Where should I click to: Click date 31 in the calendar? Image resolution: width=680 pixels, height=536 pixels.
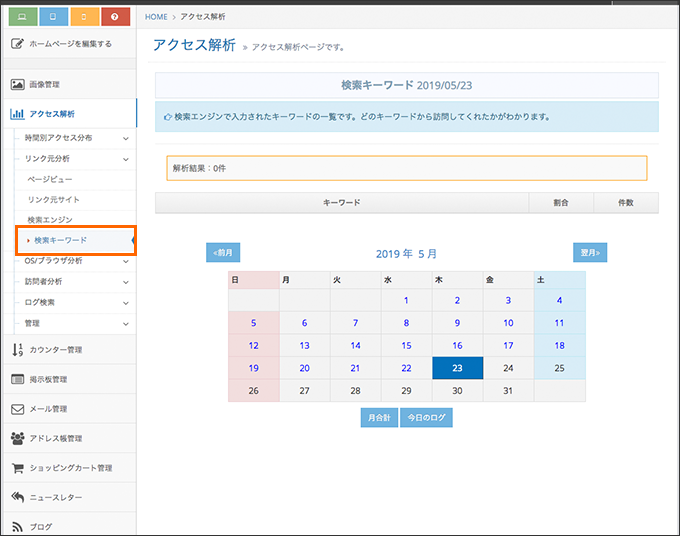tap(508, 390)
